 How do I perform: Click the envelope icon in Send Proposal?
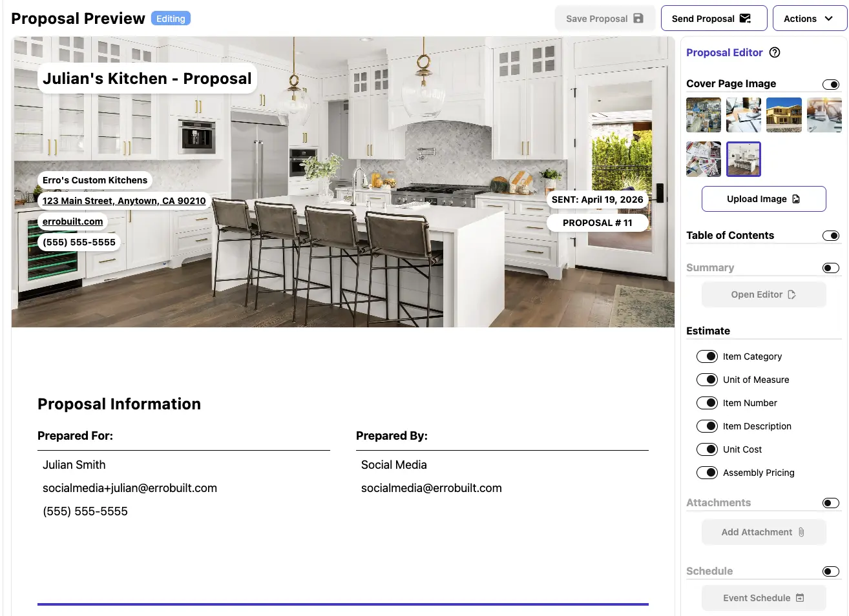pos(745,19)
